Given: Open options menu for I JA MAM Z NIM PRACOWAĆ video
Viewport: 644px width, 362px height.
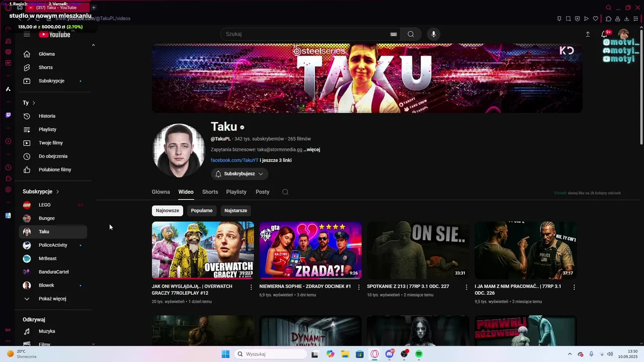Looking at the screenshot, I should [x=574, y=287].
